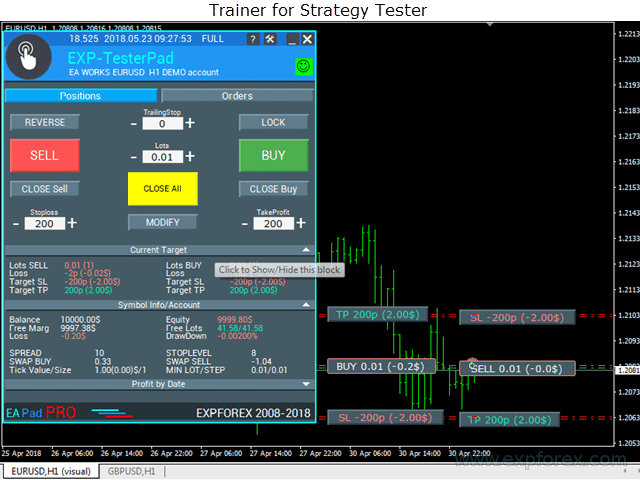Screen dimensions: 640x480
Task: Click the question mark help icon
Action: click(x=253, y=39)
